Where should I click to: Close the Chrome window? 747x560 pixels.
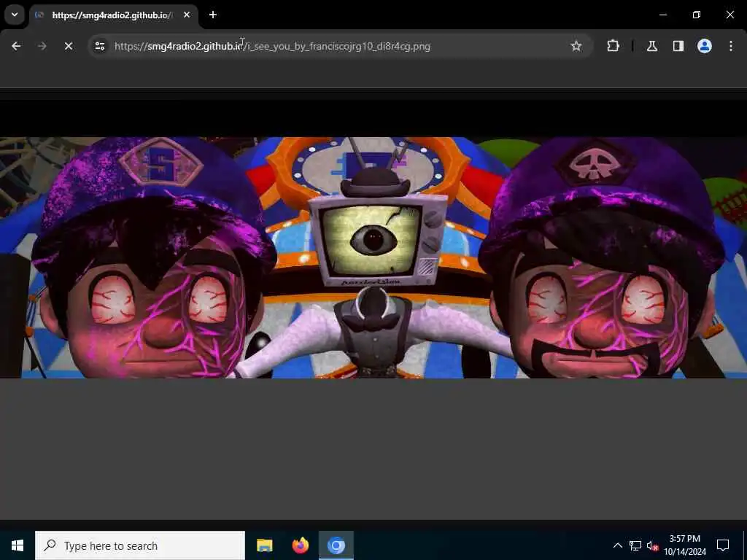tap(729, 15)
